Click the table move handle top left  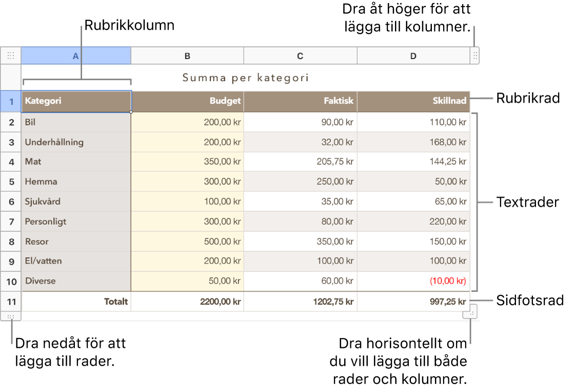point(11,55)
